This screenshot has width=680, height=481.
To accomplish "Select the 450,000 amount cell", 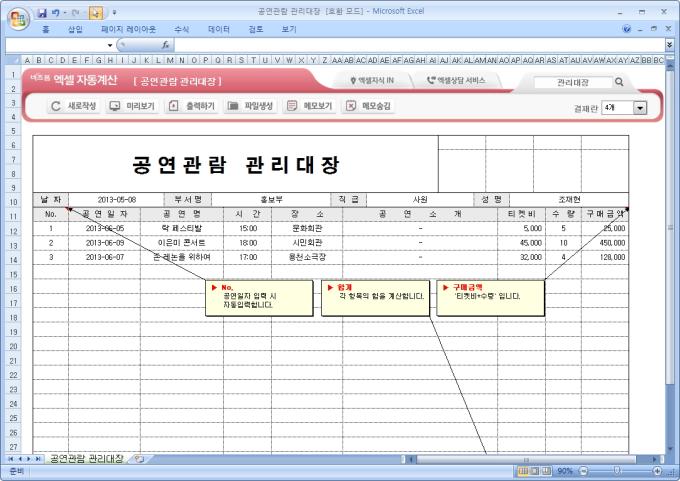I will tap(605, 243).
